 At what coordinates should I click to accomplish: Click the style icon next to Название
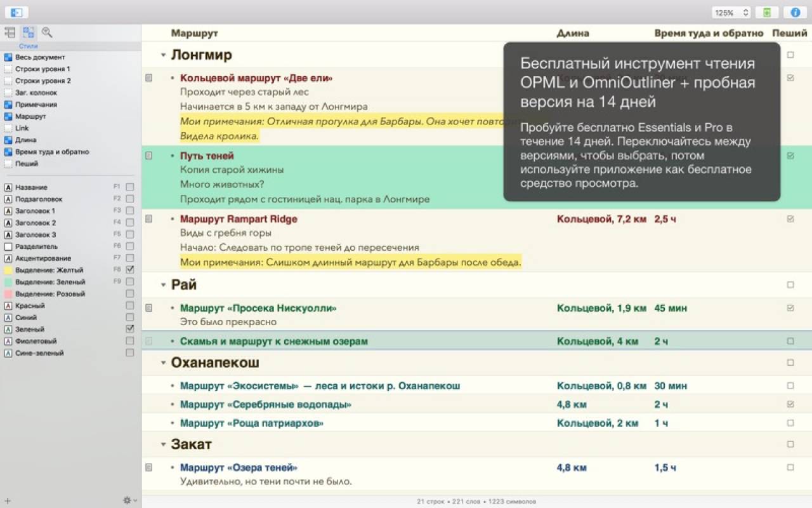tap(8, 187)
